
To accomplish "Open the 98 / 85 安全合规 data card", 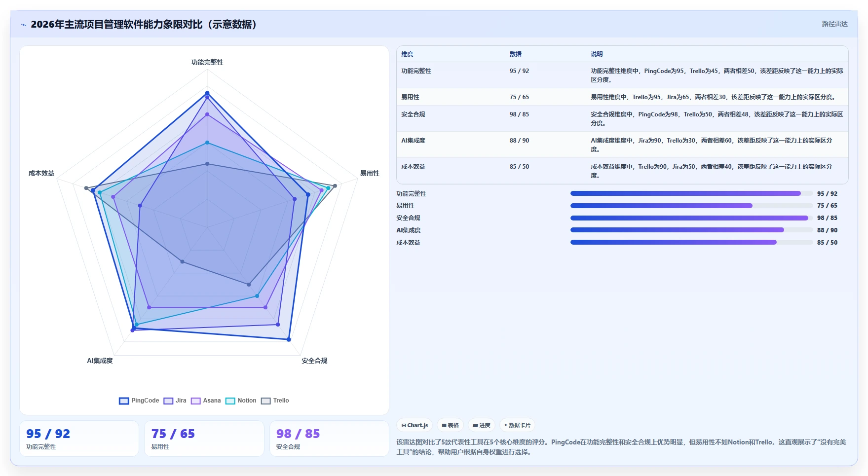I will point(329,439).
